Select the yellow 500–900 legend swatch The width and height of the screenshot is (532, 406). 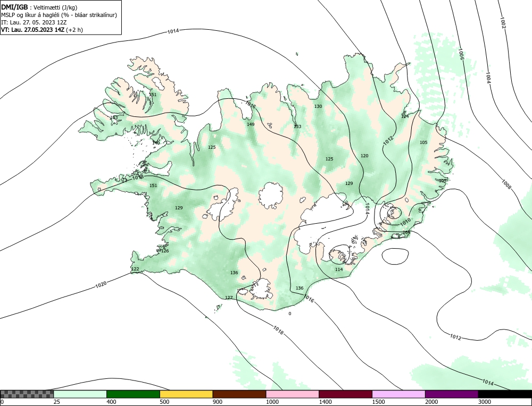pyautogui.click(x=186, y=394)
